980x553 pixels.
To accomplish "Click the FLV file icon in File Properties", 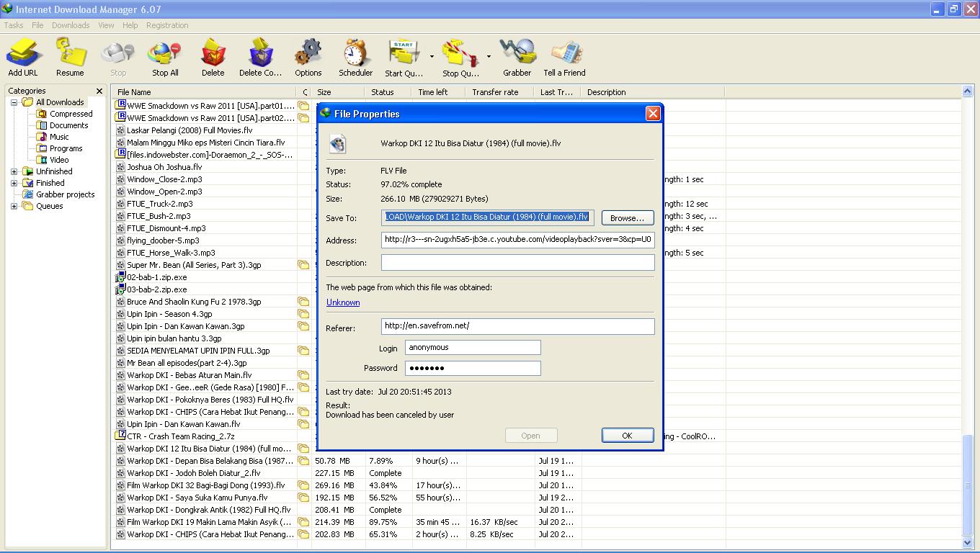I will coord(337,143).
